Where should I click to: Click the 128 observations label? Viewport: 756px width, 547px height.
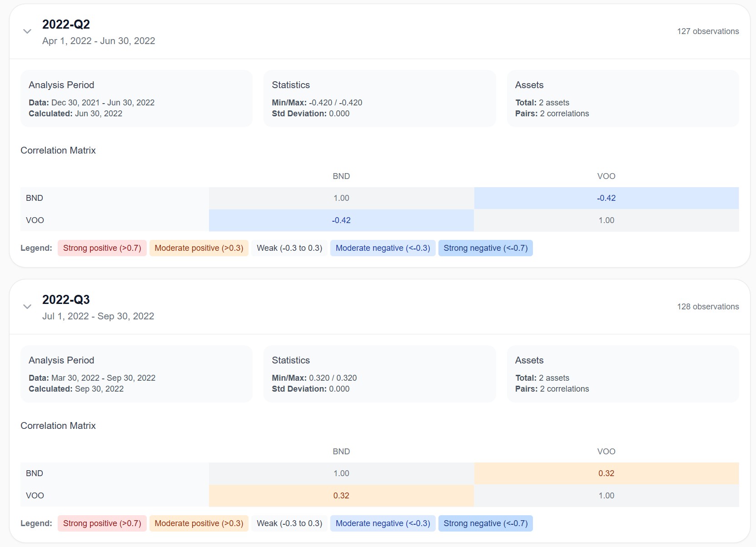(707, 307)
